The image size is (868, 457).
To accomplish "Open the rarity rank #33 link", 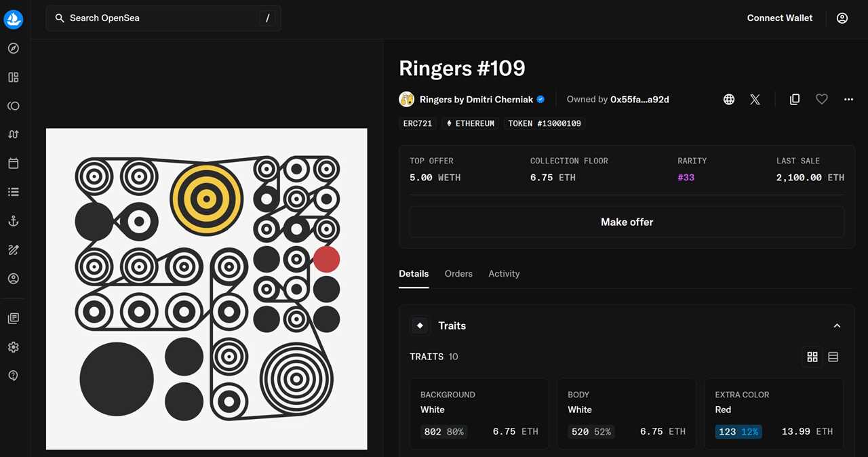I will 686,177.
